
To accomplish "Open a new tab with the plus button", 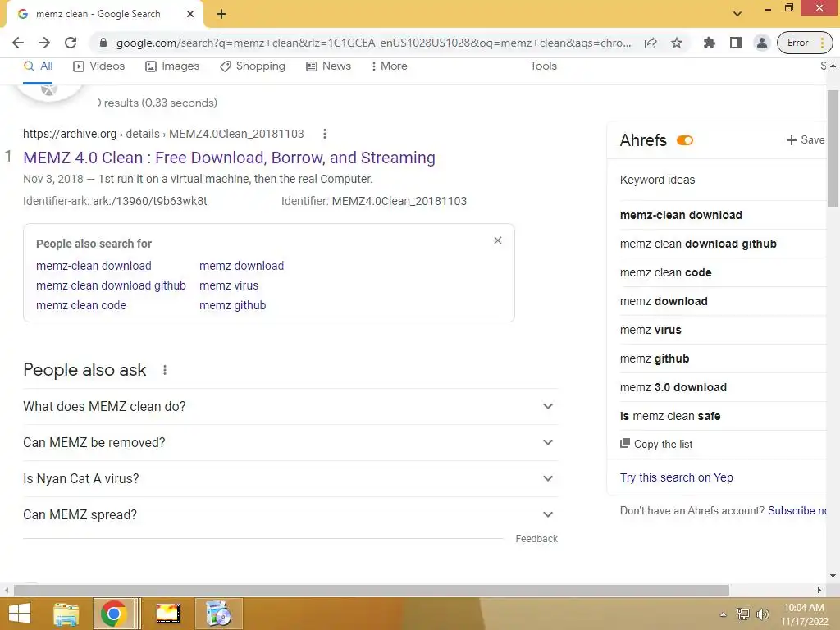I will point(221,15).
